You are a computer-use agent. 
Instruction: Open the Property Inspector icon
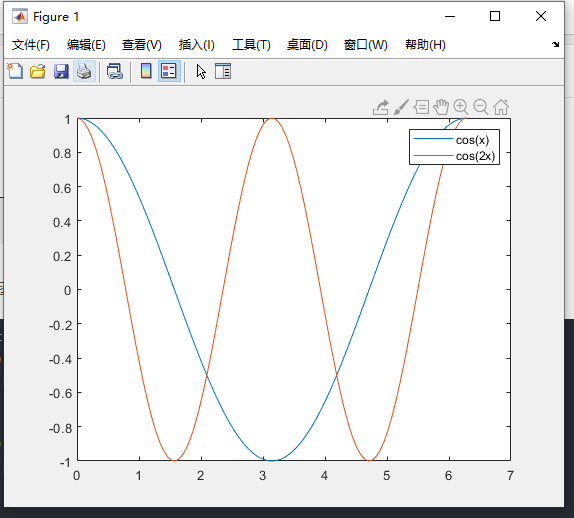223,71
